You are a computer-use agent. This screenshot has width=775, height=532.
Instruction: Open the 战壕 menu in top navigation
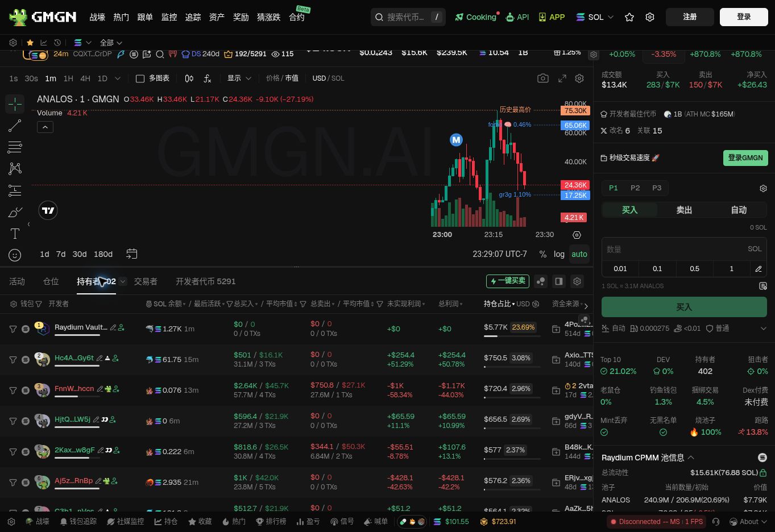point(97,17)
